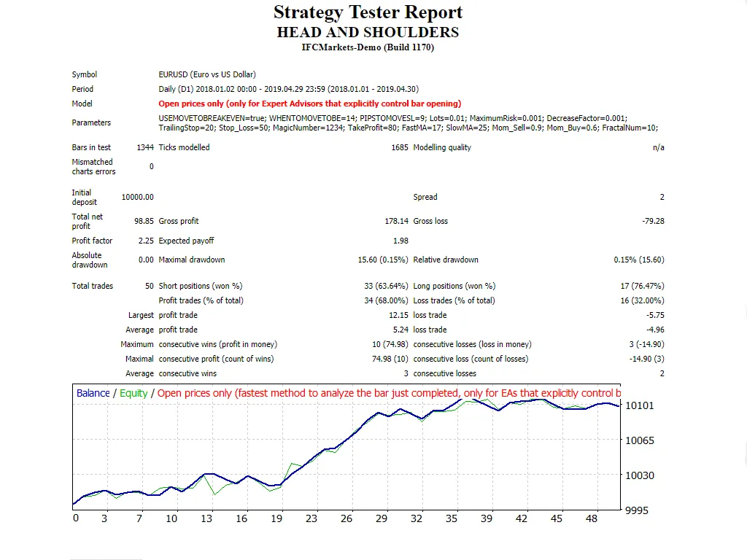
Task: Click the 10065 y-axis chart label
Action: [640, 440]
